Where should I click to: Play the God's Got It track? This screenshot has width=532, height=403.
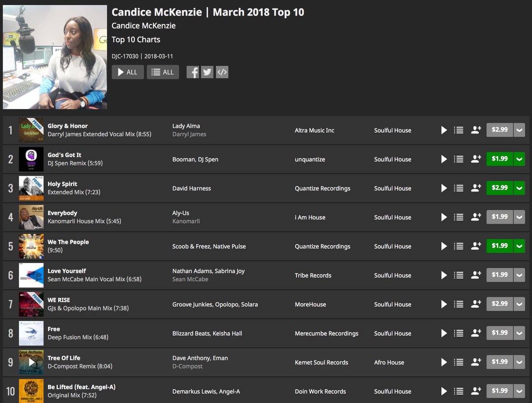444,159
